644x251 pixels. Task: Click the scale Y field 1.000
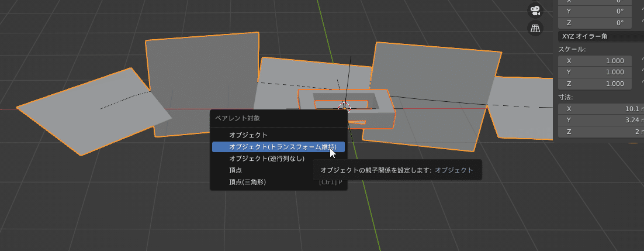595,72
